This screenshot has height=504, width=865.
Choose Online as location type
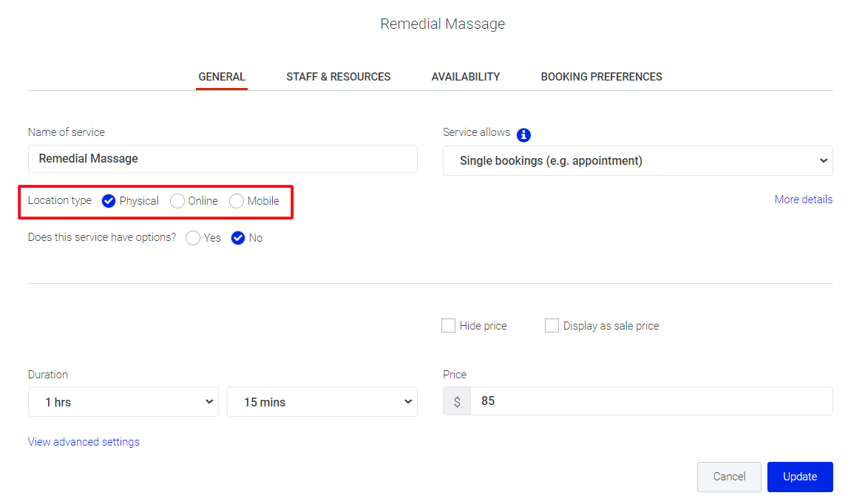tap(177, 201)
